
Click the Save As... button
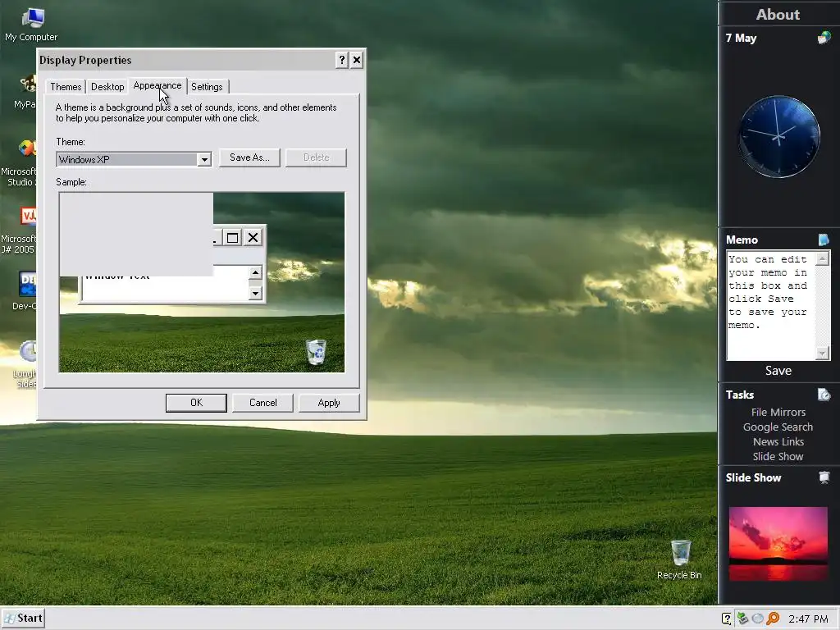coord(249,157)
